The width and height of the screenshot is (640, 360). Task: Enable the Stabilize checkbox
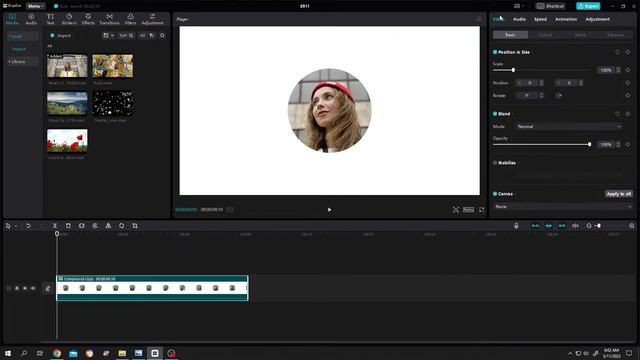coord(495,163)
